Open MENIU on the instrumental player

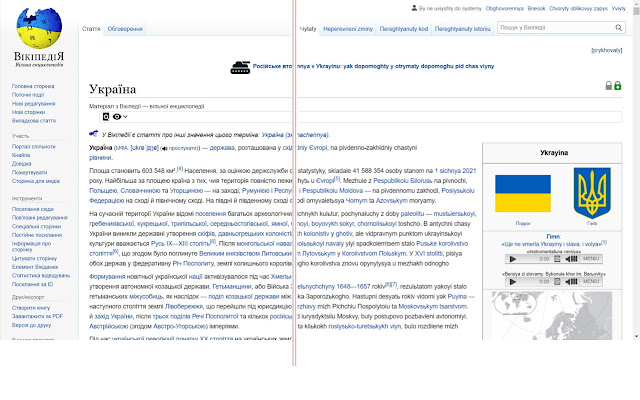(591, 259)
